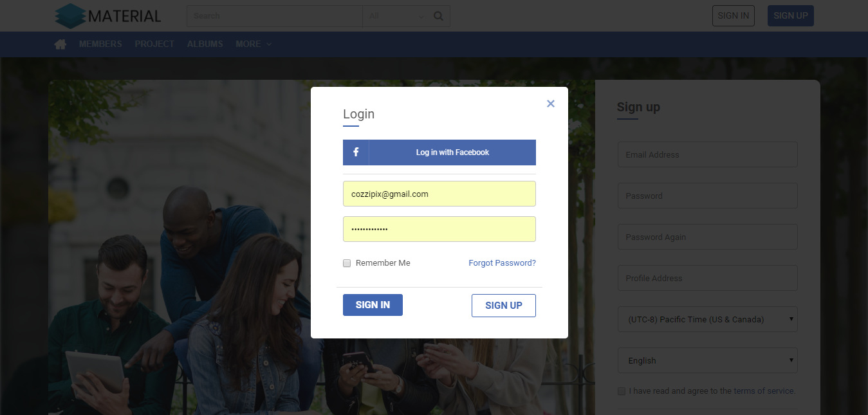Check the Remember Me checkbox

347,263
